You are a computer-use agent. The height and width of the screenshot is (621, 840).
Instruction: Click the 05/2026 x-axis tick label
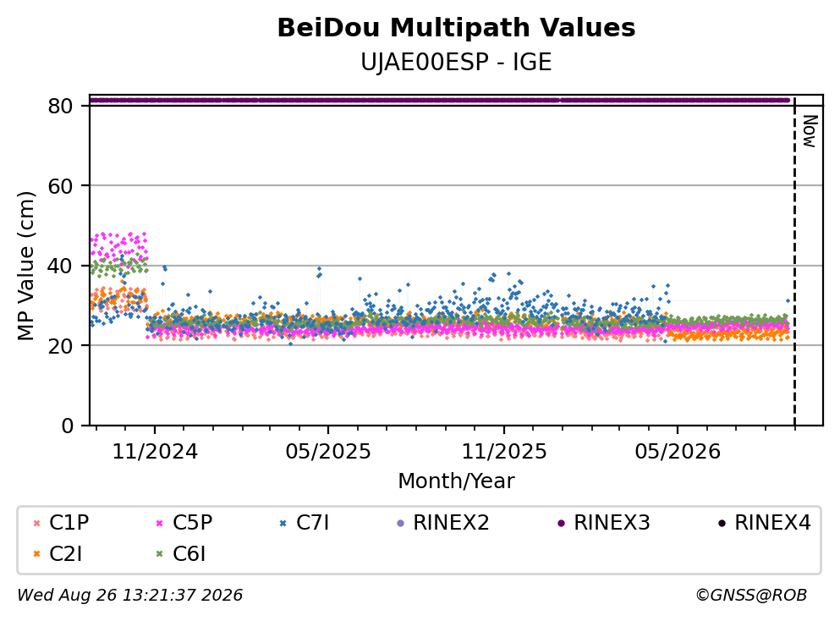pyautogui.click(x=678, y=452)
